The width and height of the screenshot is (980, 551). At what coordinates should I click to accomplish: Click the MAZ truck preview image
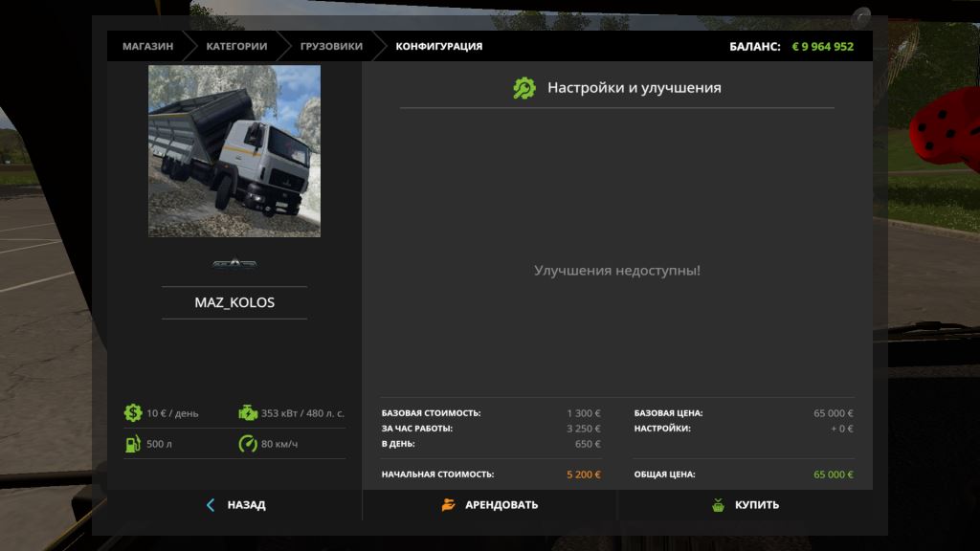tap(234, 151)
